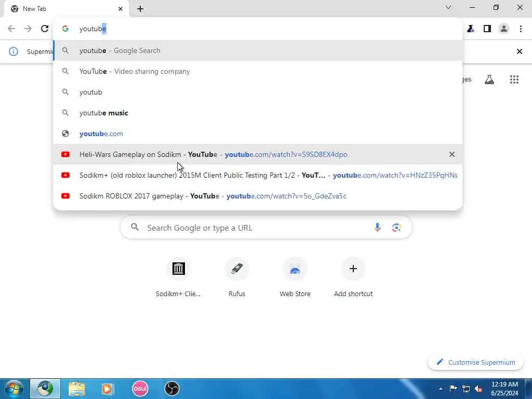
Task: Open Sodikm+ 2015M Client Public Testing suggestion
Action: (258, 175)
